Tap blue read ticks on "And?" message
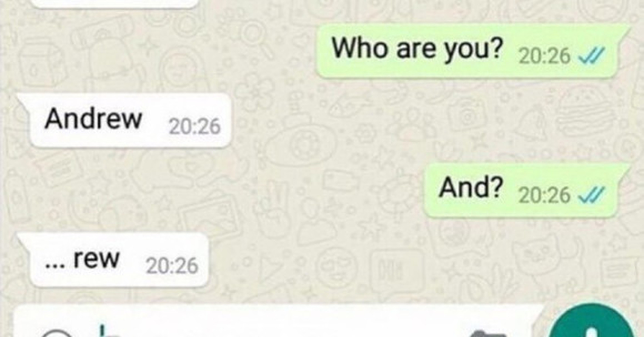 point(591,195)
